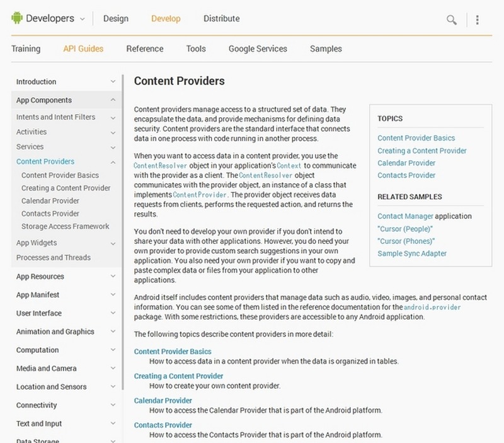Expand the Activities sidebar chevron
The image size is (504, 443).
coord(113,132)
